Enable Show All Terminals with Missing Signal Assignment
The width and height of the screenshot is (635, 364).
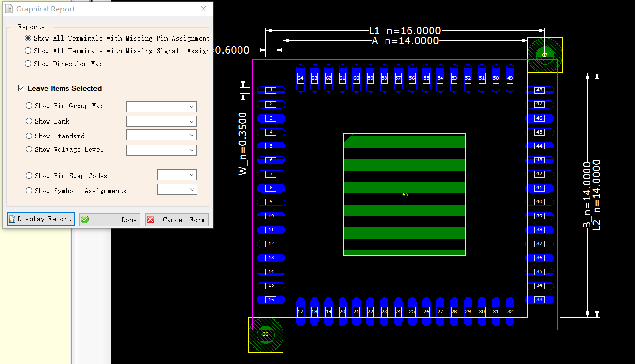(x=29, y=50)
